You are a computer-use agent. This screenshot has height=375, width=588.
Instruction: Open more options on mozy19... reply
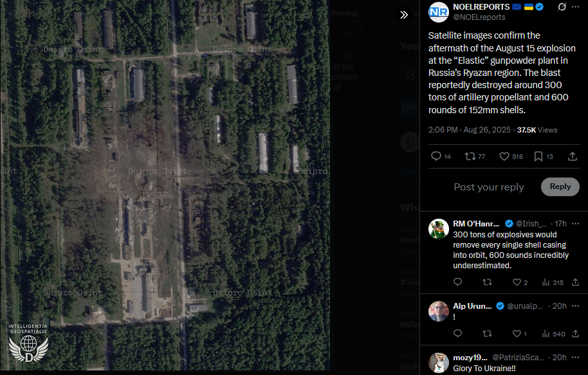click(x=576, y=358)
